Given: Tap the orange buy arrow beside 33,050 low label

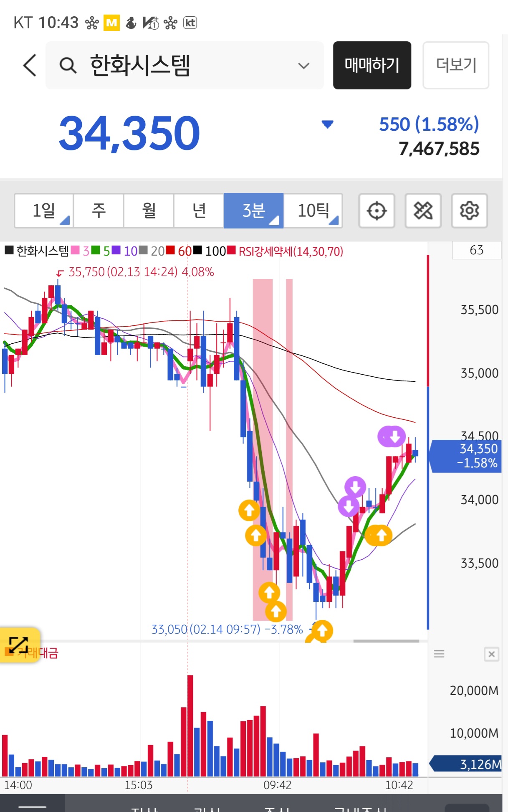Looking at the screenshot, I should [x=322, y=631].
